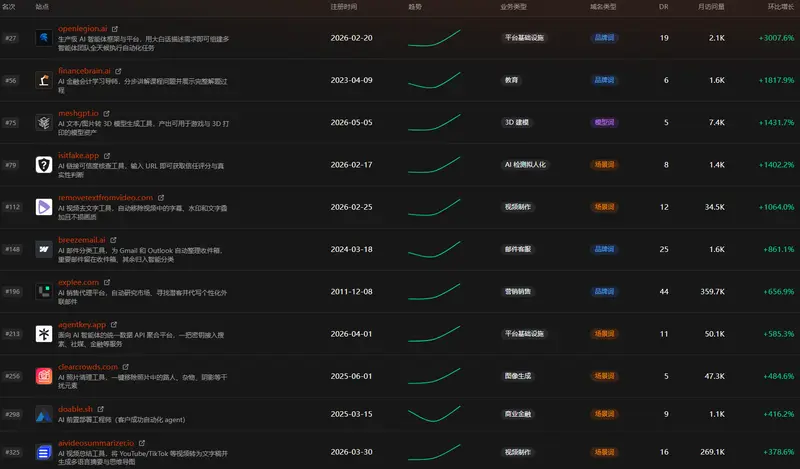The height and width of the screenshot is (469, 800).
Task: Click the 2011-12-08 registration date
Action: [x=352, y=291]
